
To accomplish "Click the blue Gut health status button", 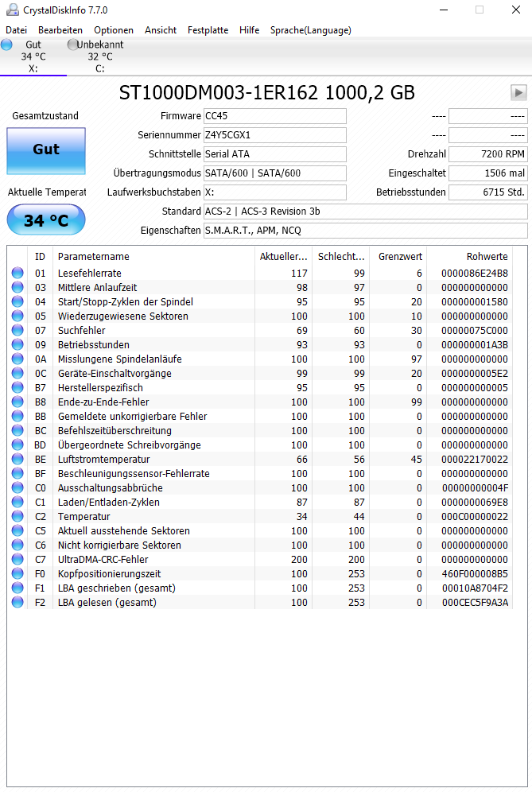I will point(46,150).
